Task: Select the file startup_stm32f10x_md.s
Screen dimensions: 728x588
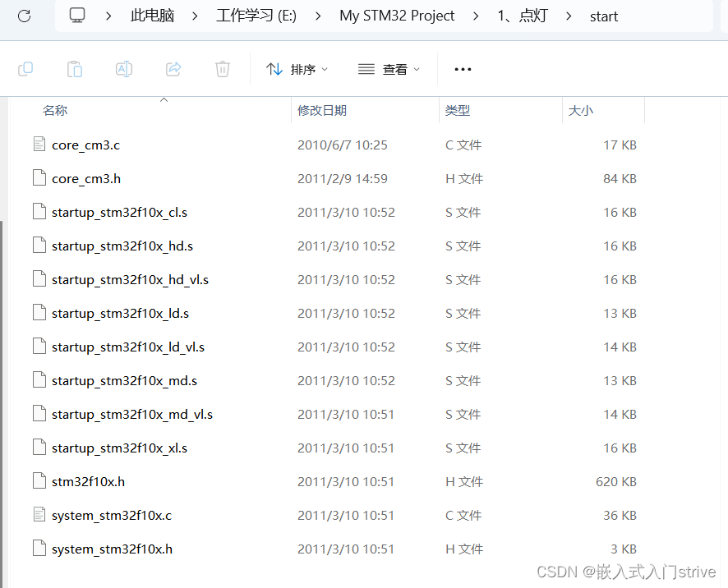Action: click(124, 380)
